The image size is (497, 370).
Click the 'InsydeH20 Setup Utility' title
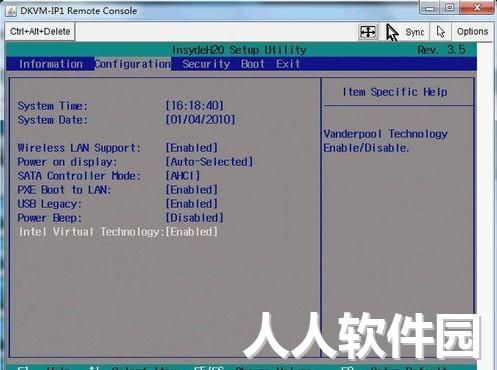coord(239,50)
